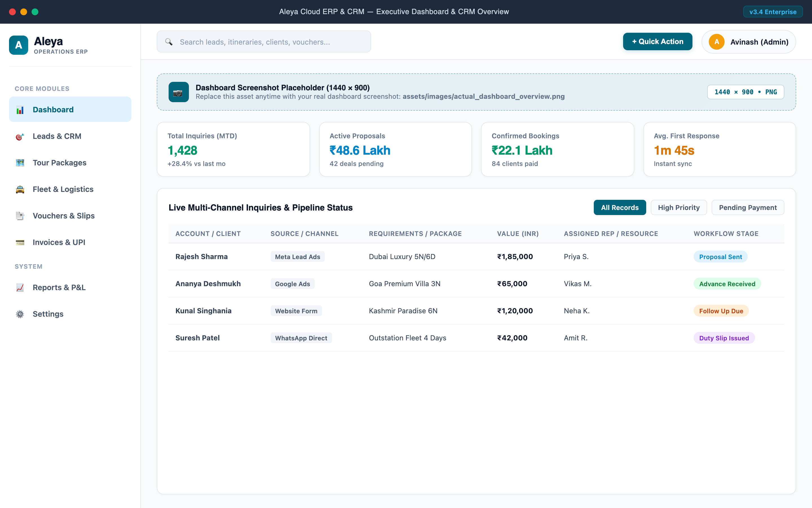Open Leads & CRM module
Viewport: 812px width, 508px height.
click(x=70, y=136)
